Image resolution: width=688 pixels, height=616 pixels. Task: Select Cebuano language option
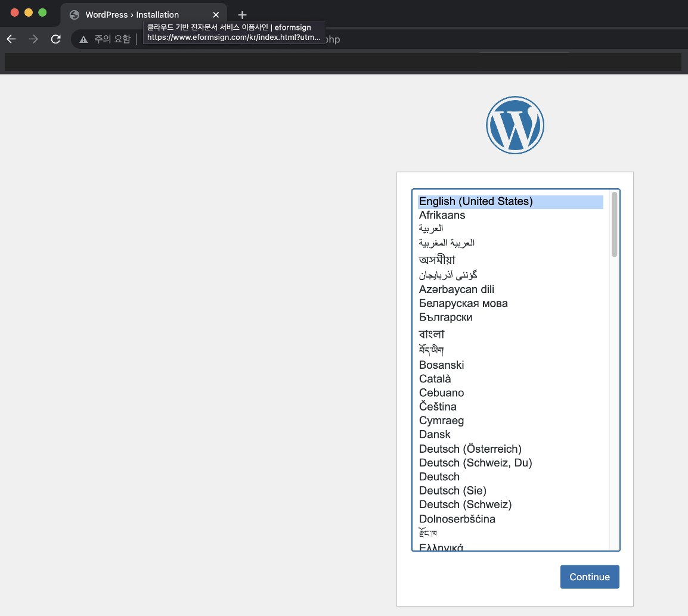[x=511, y=393]
